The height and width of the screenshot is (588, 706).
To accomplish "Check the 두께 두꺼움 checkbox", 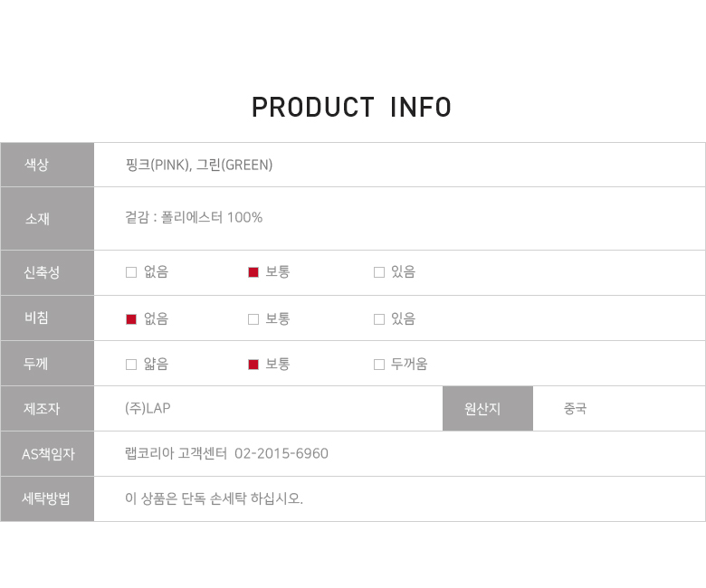I will point(379,365).
